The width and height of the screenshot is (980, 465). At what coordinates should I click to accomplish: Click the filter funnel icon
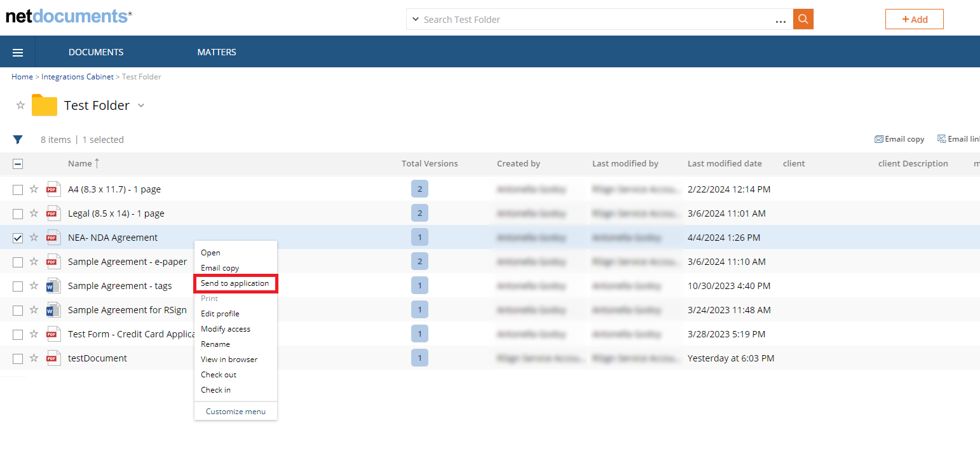18,140
